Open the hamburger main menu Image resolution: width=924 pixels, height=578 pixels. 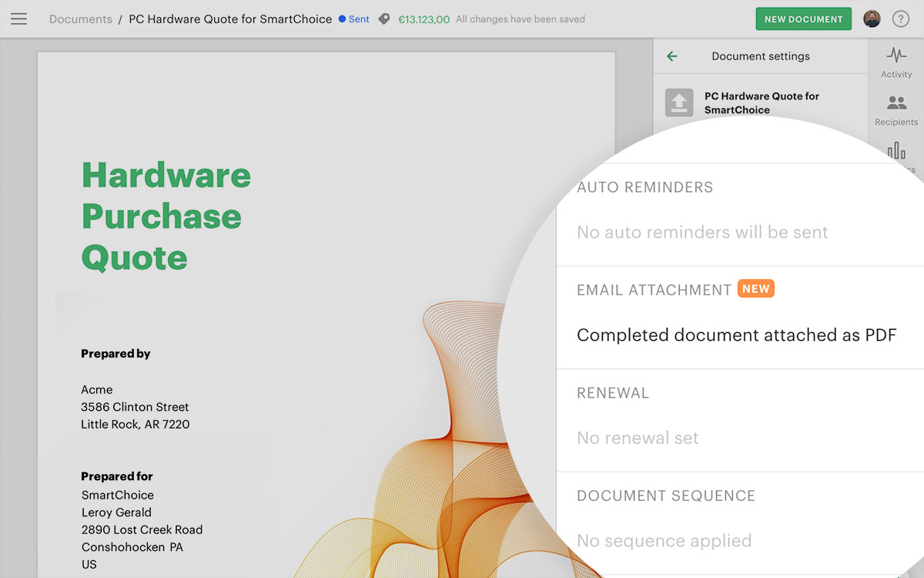tap(18, 18)
